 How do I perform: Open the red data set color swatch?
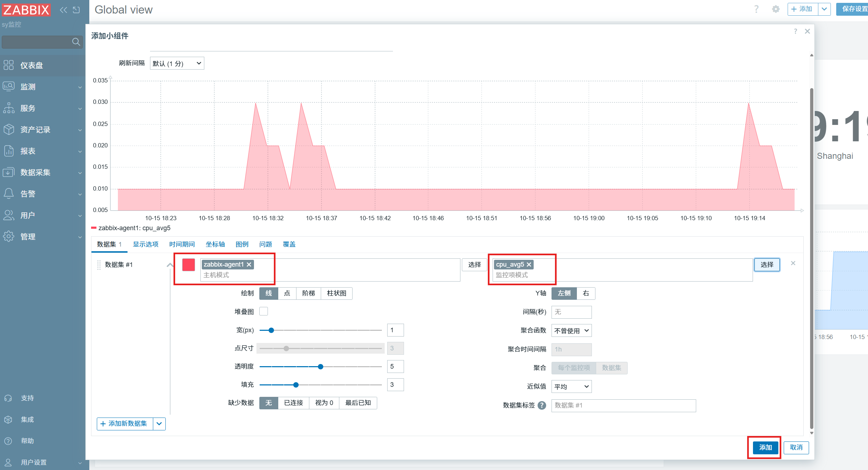point(189,265)
